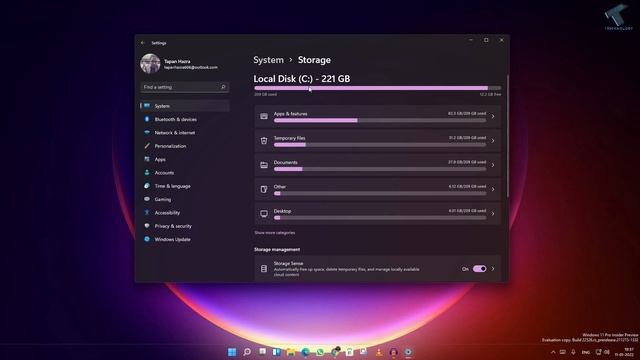This screenshot has width=640, height=360.
Task: Open Temporary files details chevron
Action: click(493, 141)
